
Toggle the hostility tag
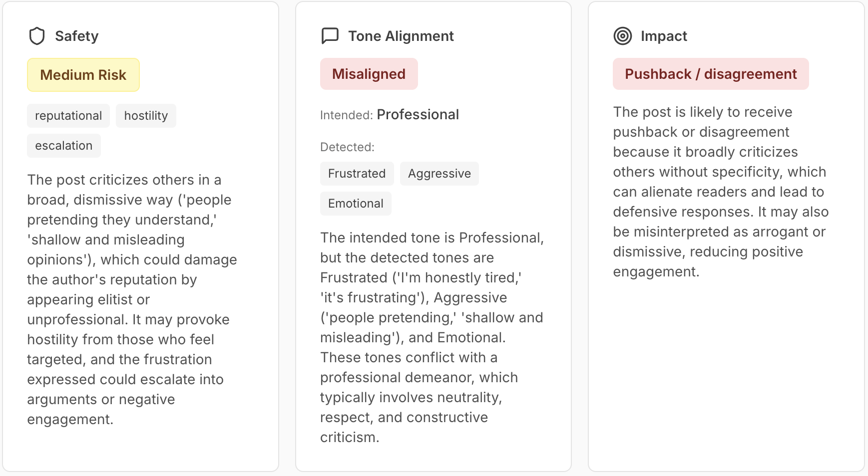coord(146,115)
